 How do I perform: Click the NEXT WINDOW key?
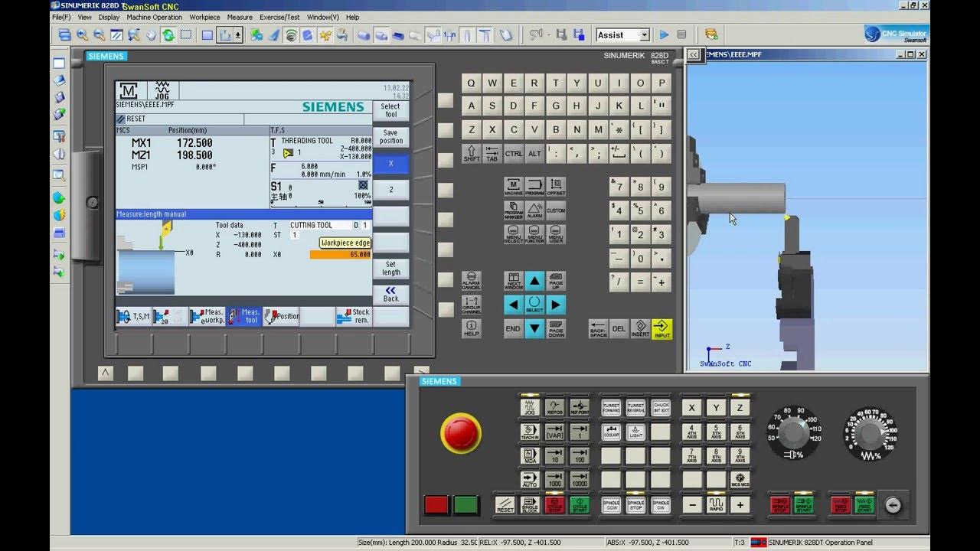[514, 281]
